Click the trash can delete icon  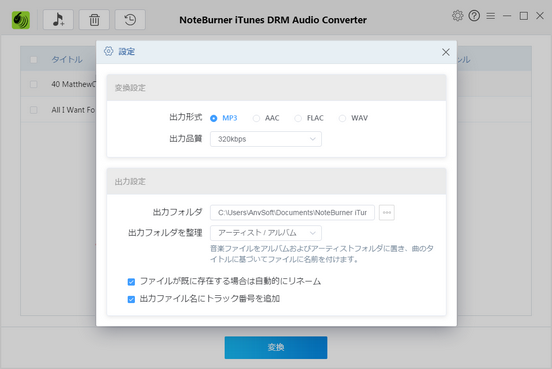94,20
